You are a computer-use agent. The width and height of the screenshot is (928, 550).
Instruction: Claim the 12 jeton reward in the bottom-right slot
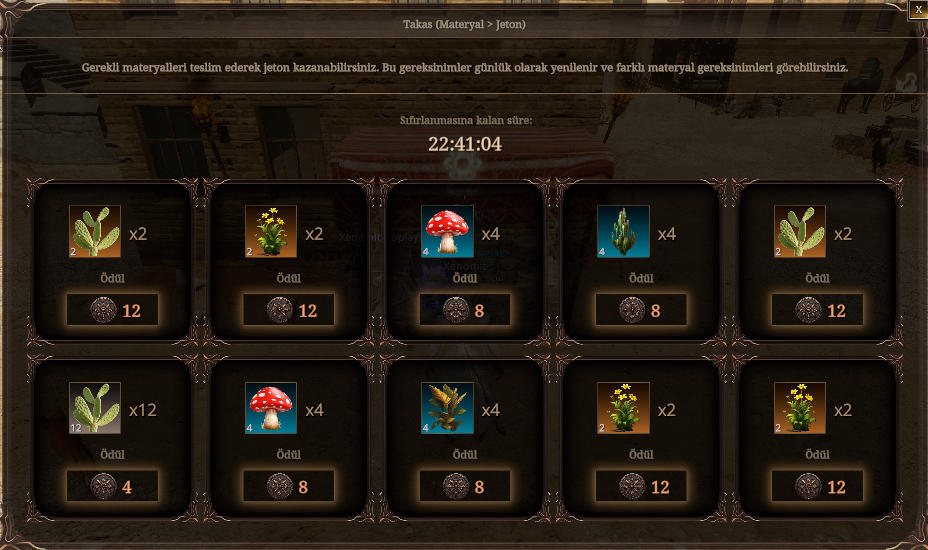817,486
